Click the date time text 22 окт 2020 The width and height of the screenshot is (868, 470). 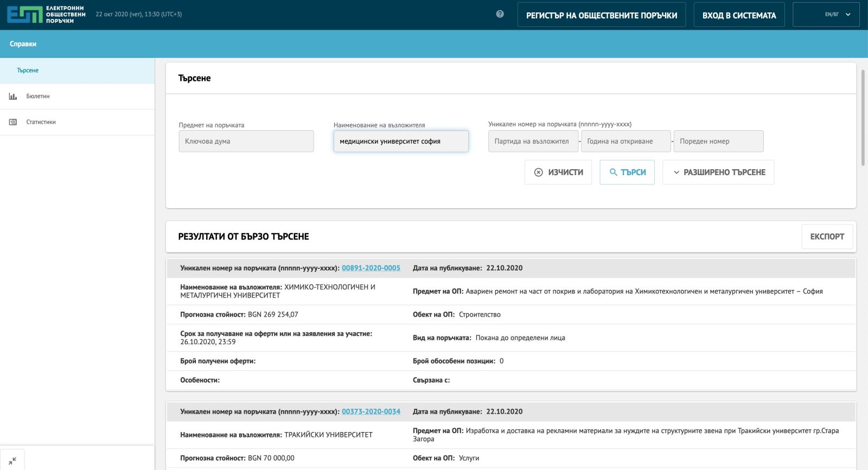[x=139, y=15]
